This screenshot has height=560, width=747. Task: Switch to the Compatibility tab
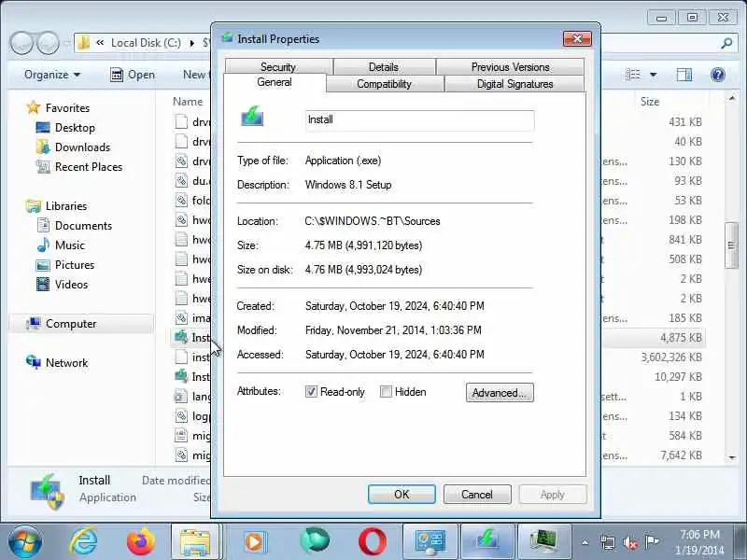tap(384, 84)
